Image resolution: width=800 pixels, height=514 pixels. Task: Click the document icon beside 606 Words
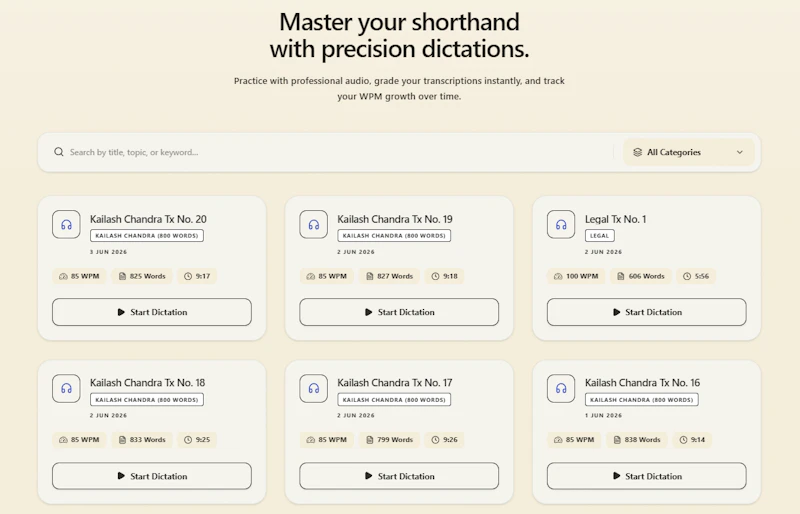point(620,276)
